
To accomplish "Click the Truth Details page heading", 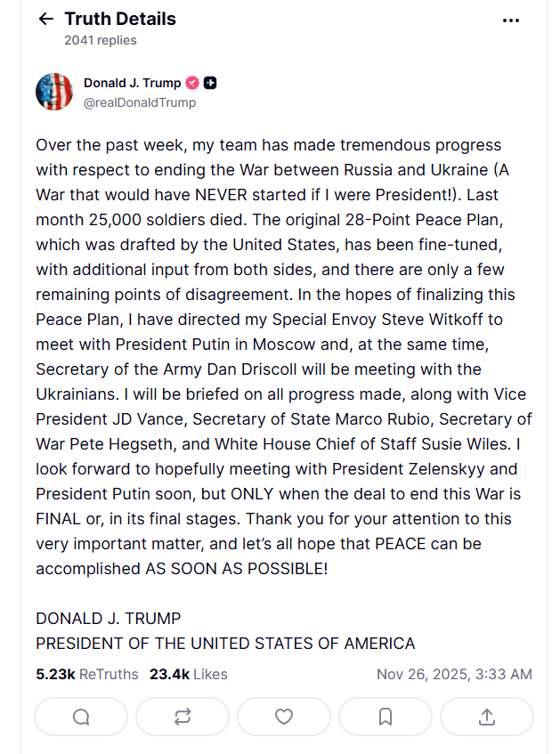I will (120, 19).
